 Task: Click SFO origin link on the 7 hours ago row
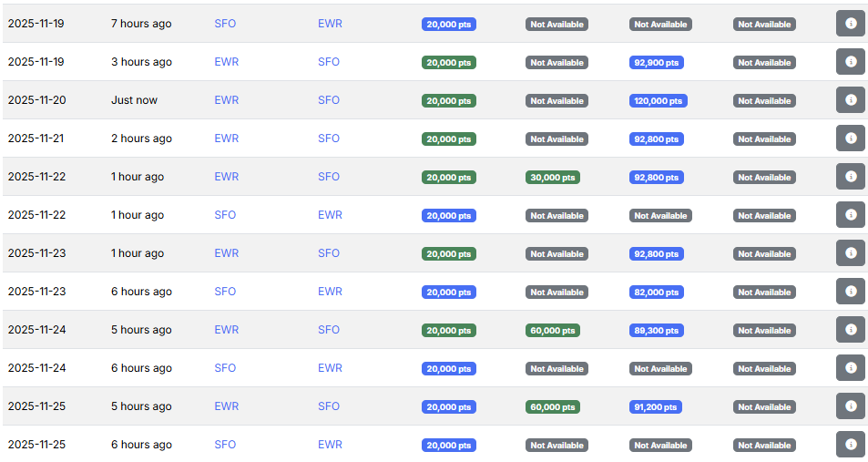pos(225,24)
